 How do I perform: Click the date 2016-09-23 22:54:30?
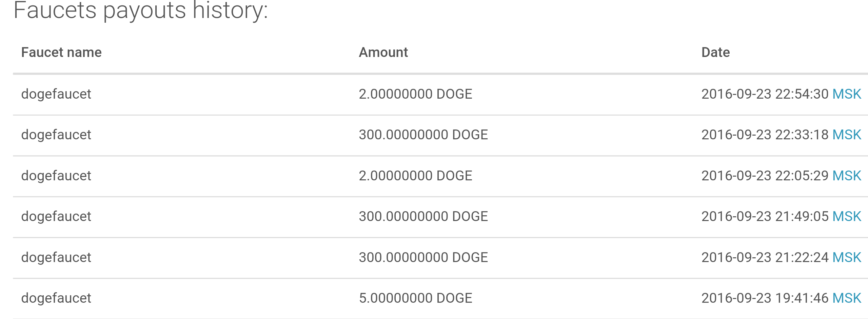pyautogui.click(x=765, y=94)
